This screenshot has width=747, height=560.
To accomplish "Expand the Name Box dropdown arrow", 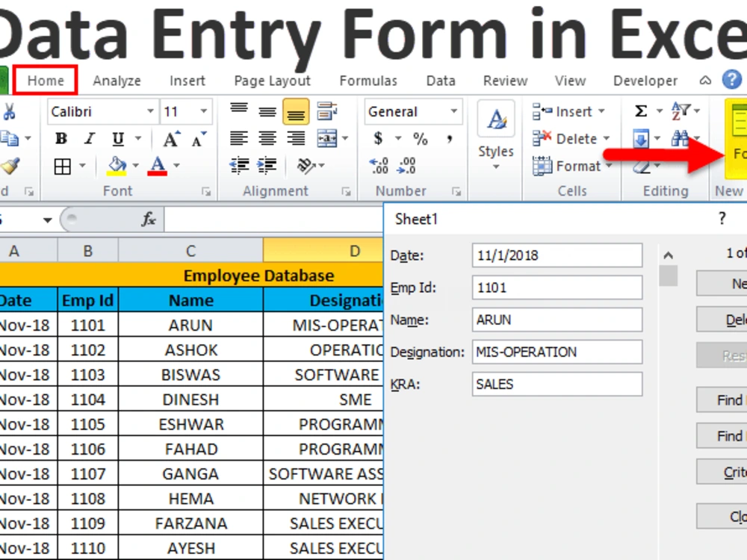I will 47,220.
